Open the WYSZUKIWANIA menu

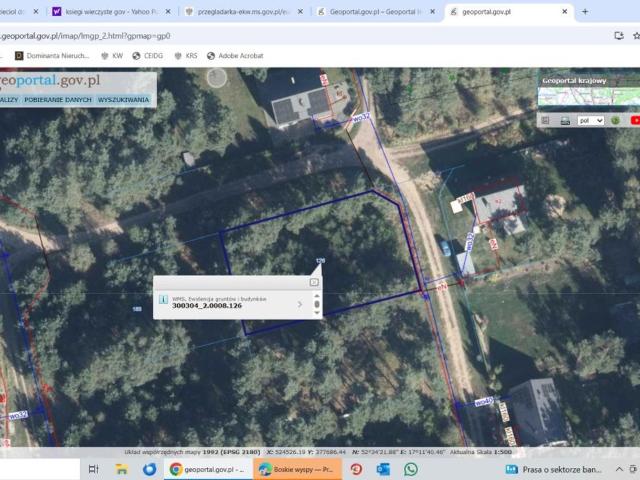pyautogui.click(x=124, y=100)
